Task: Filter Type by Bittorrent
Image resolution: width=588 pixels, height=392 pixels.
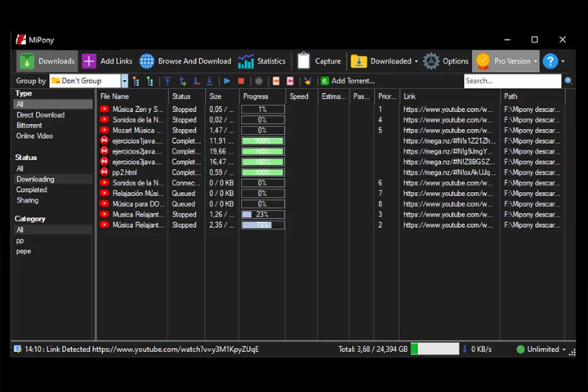Action: (29, 126)
